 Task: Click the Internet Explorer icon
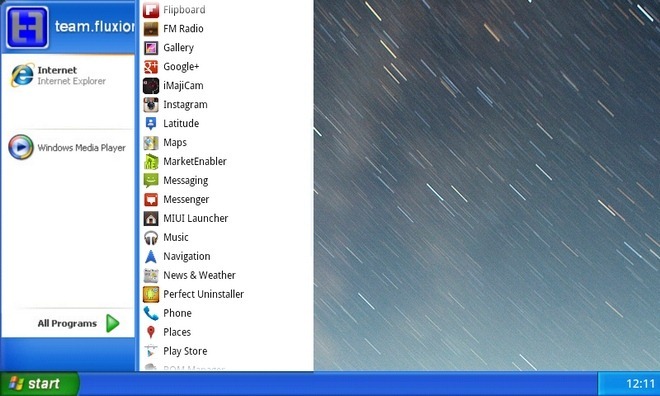(x=22, y=75)
